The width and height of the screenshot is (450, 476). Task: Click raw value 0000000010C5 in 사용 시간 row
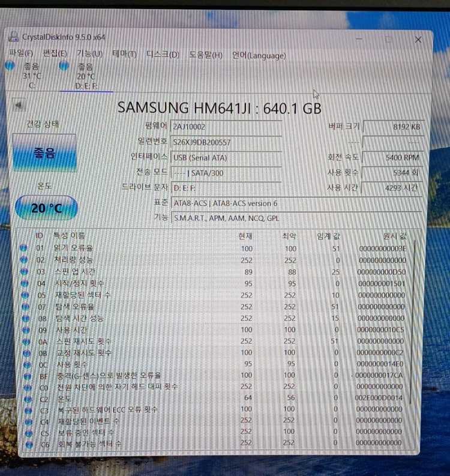(x=380, y=330)
